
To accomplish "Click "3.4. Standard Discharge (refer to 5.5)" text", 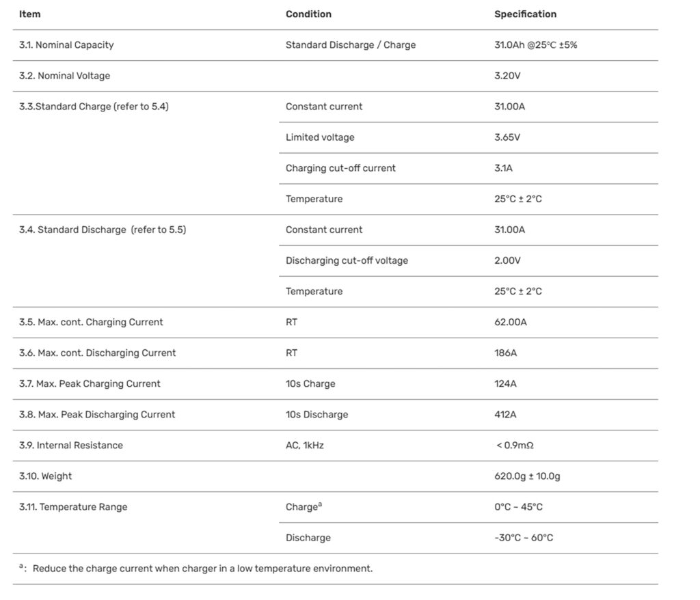I will pos(103,230).
